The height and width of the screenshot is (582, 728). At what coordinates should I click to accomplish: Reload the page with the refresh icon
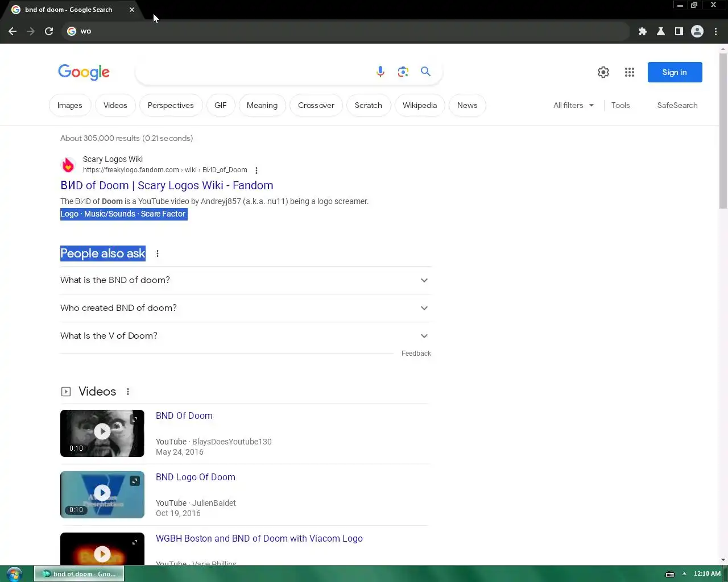(49, 31)
